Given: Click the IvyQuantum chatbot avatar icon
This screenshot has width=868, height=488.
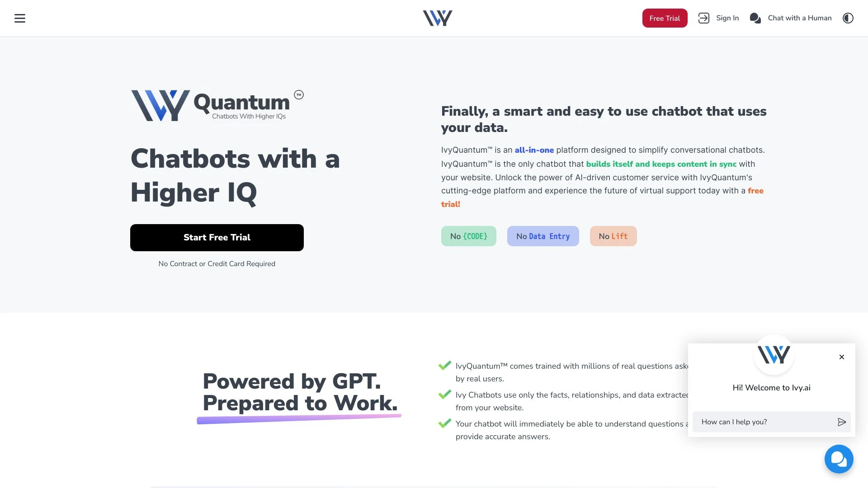Looking at the screenshot, I should (773, 355).
